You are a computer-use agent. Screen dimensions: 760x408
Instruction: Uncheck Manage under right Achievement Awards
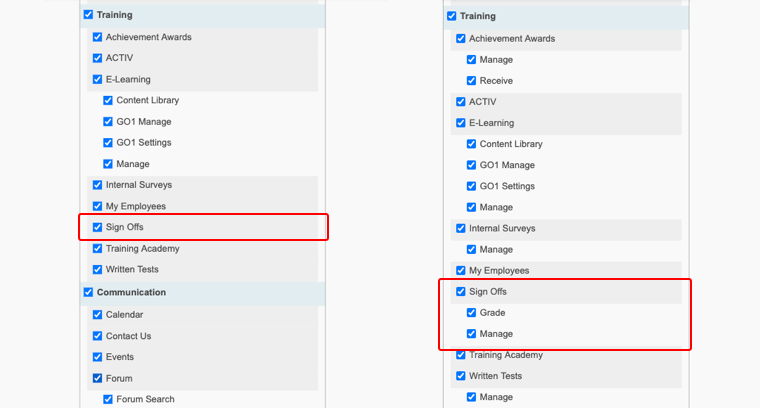tap(471, 60)
